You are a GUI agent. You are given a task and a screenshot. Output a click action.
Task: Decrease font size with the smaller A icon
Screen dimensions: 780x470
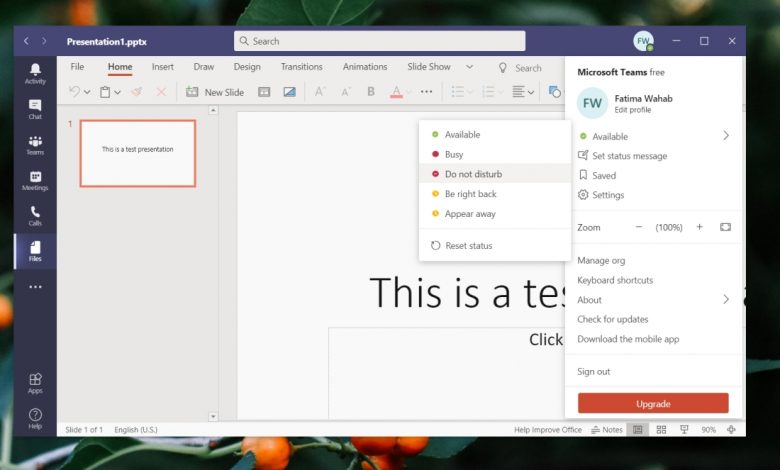(346, 92)
